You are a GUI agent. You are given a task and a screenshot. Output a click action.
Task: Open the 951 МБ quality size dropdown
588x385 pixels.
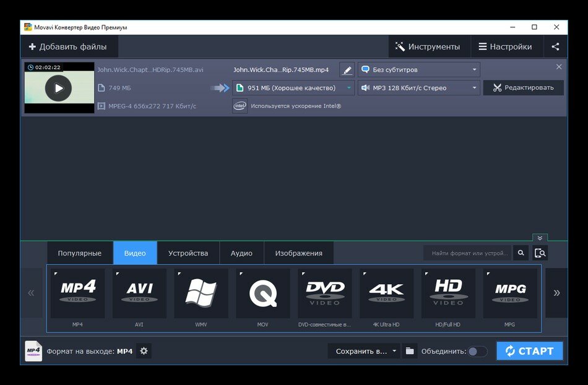point(293,88)
